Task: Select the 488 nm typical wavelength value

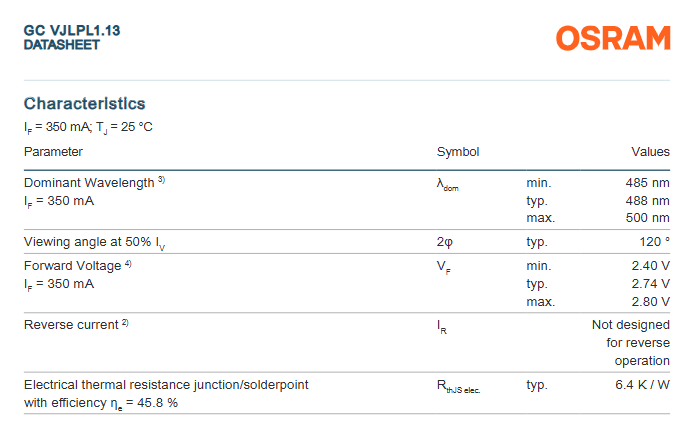Action: point(647,200)
